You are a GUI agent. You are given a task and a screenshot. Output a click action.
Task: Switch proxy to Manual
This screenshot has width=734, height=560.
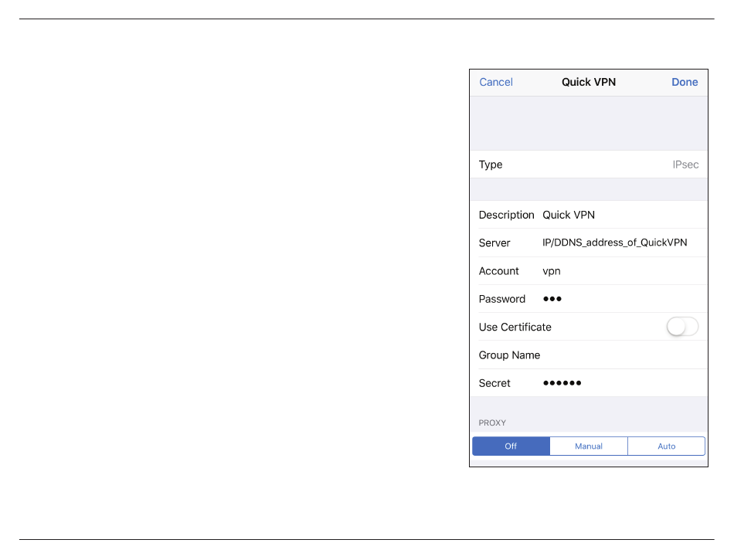[x=589, y=446]
